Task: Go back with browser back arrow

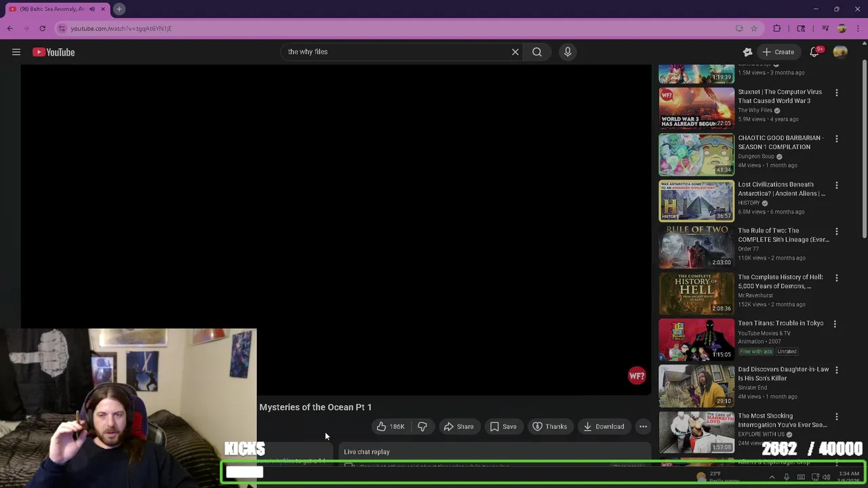Action: [x=10, y=28]
